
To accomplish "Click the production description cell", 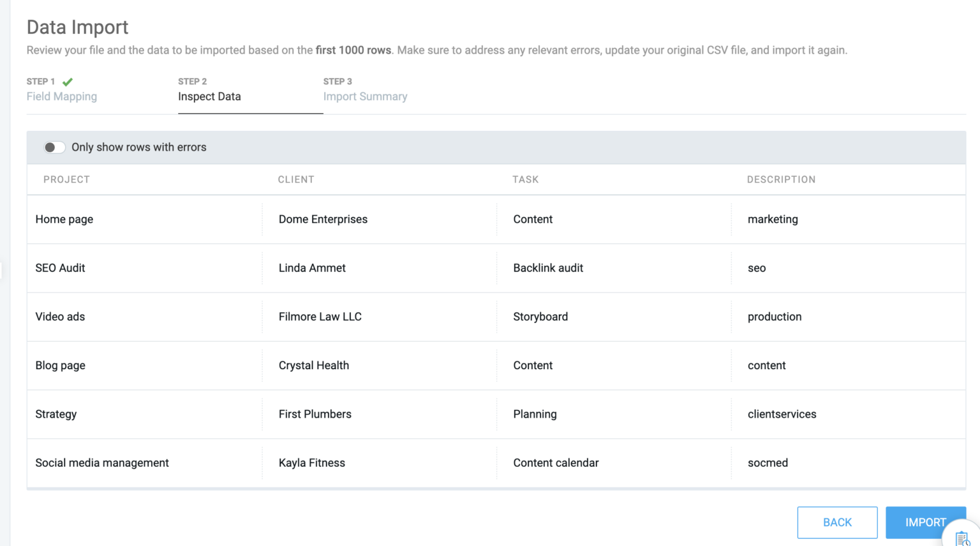I will tap(849, 317).
